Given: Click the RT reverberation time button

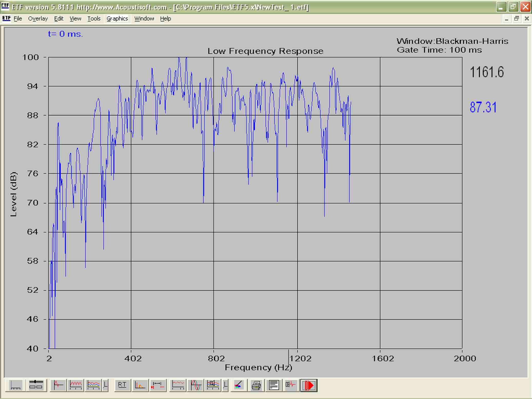Looking at the screenshot, I should click(122, 385).
